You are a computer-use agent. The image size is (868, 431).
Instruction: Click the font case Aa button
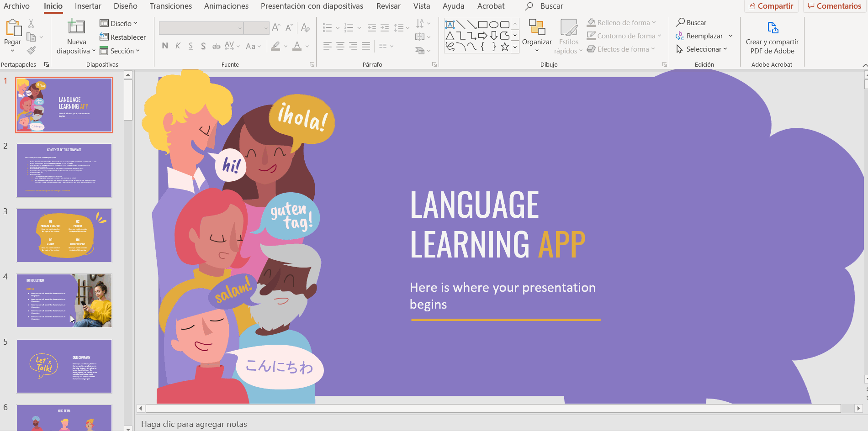pos(253,46)
